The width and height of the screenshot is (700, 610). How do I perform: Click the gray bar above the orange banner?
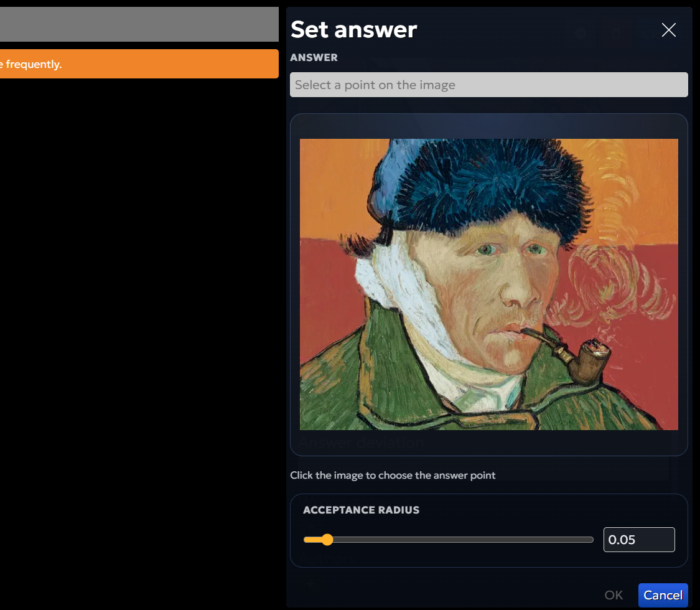[x=139, y=24]
